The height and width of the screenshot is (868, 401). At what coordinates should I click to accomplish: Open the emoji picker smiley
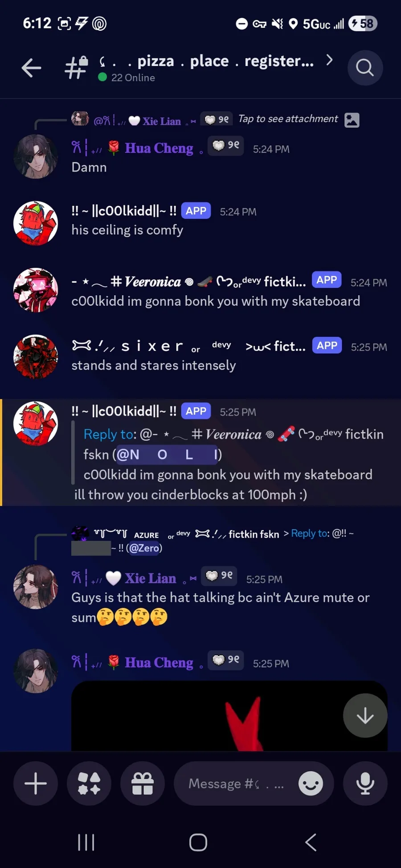pyautogui.click(x=311, y=783)
